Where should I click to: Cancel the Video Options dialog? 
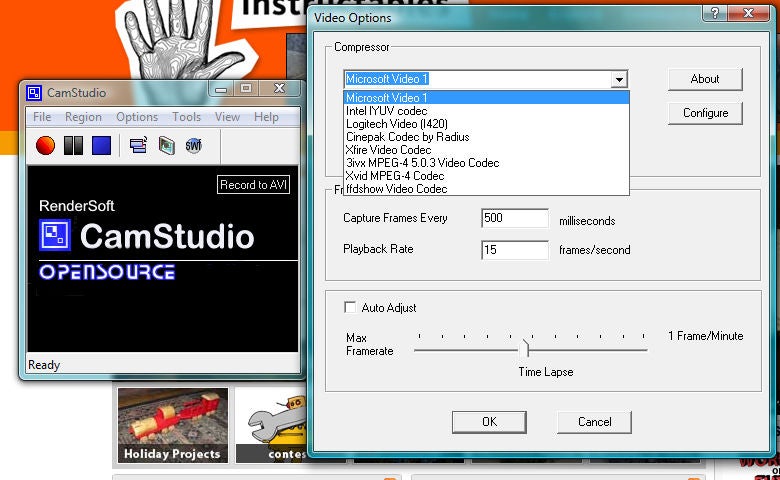pyautogui.click(x=594, y=422)
